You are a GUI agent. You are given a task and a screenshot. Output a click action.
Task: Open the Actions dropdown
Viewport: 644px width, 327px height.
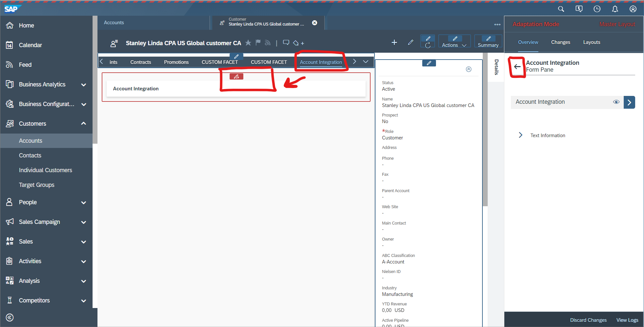click(x=454, y=45)
